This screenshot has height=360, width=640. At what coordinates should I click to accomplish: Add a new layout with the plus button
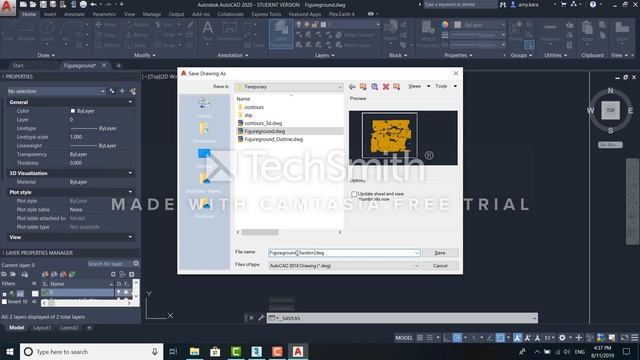tap(89, 327)
